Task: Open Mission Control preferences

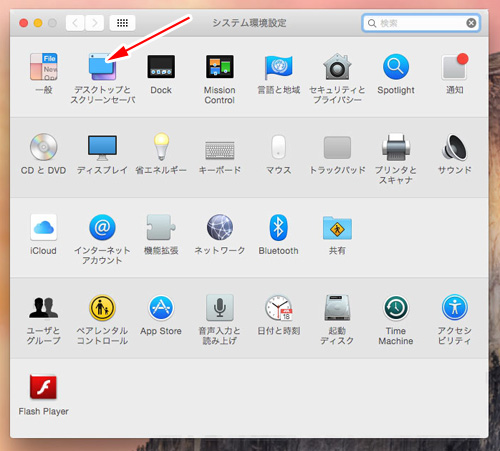Action: click(220, 67)
